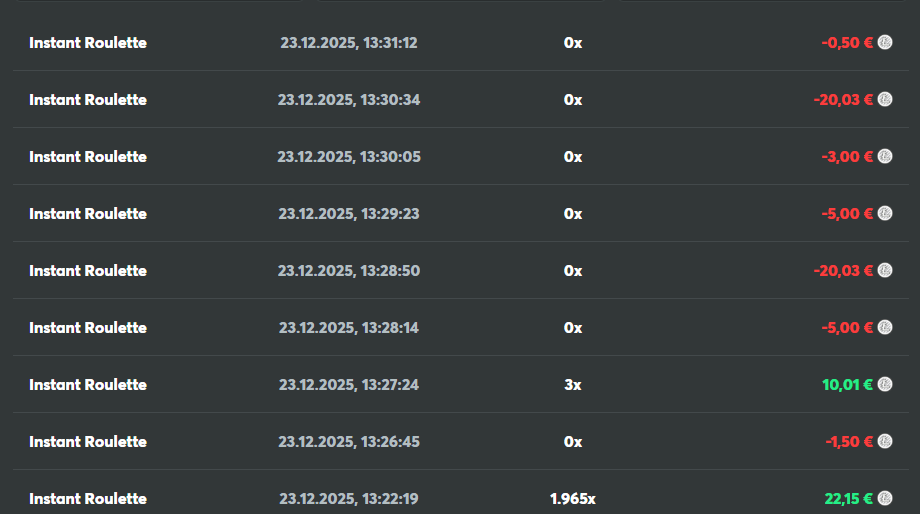Click the 10,01 € green win amount
Image resolution: width=920 pixels, height=514 pixels.
pyautogui.click(x=848, y=385)
